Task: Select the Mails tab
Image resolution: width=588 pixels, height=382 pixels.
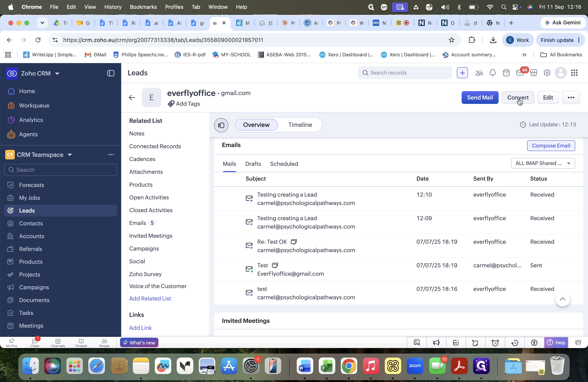Action: (x=229, y=164)
